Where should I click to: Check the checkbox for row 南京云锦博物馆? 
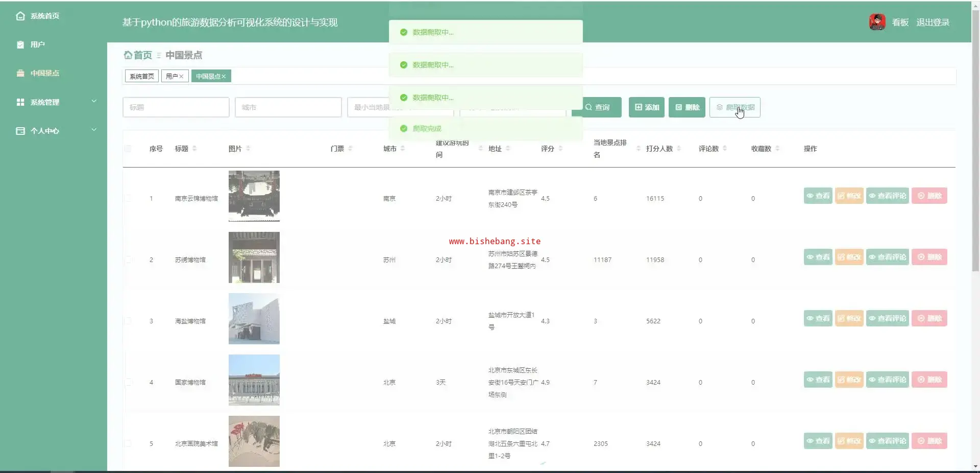[x=128, y=198]
